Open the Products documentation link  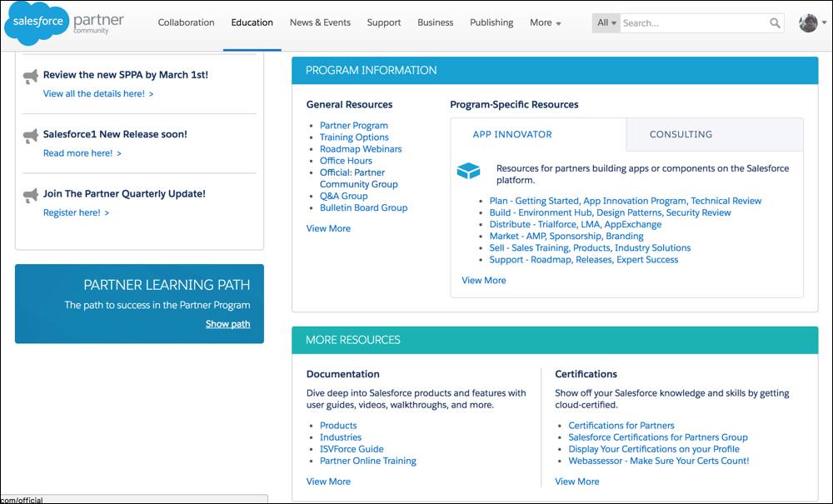[x=338, y=426]
